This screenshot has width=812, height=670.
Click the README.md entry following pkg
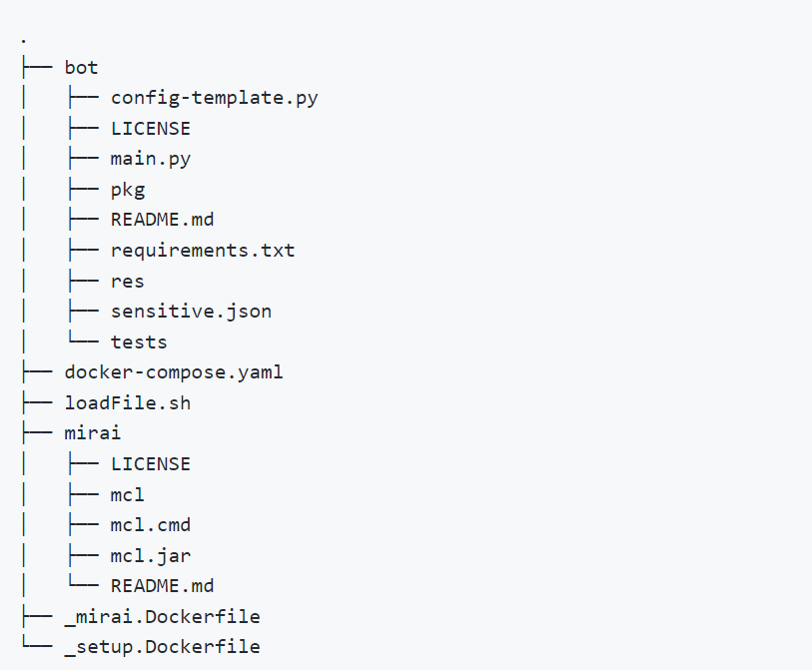(162, 220)
